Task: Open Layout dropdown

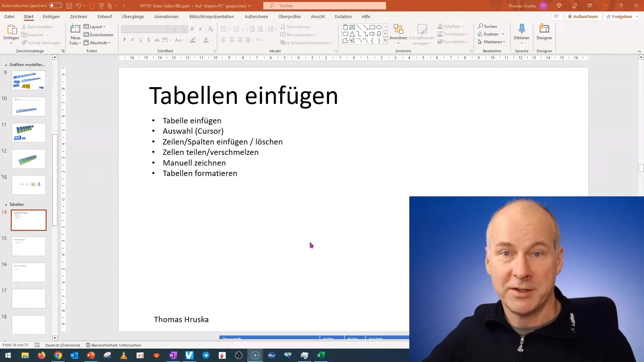Action: point(94,26)
